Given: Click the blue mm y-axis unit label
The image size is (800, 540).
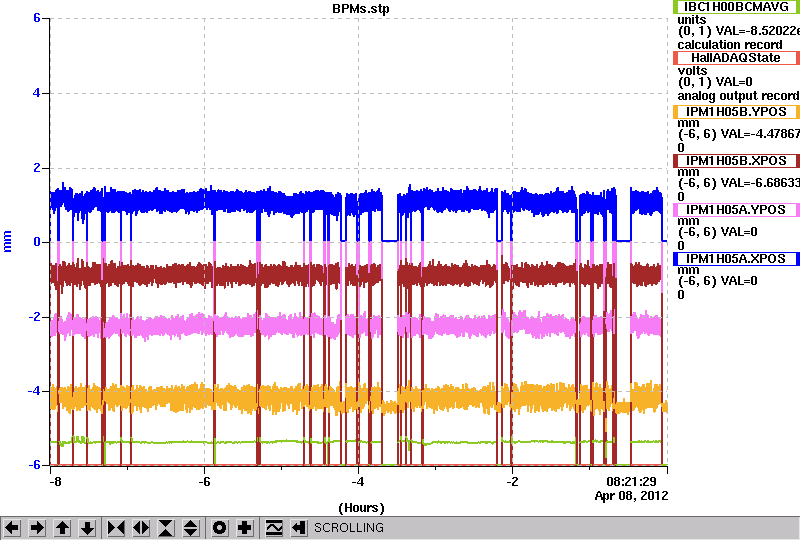Looking at the screenshot, I should point(7,241).
